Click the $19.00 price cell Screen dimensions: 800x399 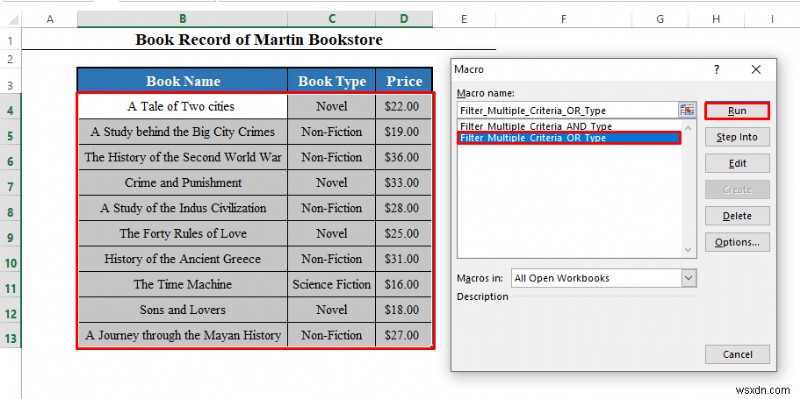point(404,132)
